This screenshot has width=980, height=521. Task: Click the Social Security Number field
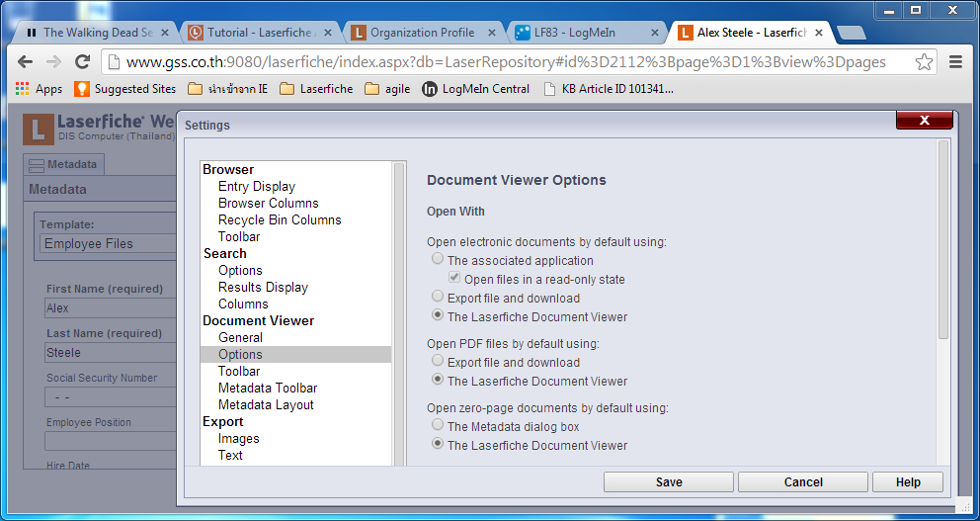point(112,397)
